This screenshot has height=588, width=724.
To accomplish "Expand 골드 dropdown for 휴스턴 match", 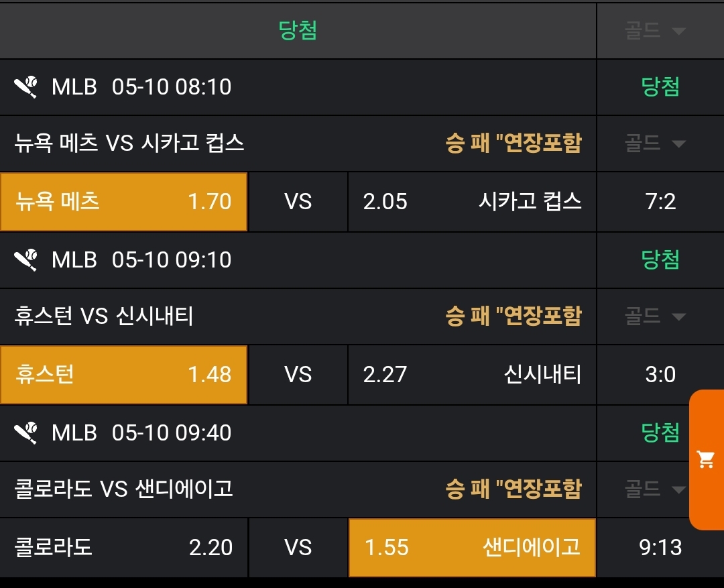I will pos(655,316).
